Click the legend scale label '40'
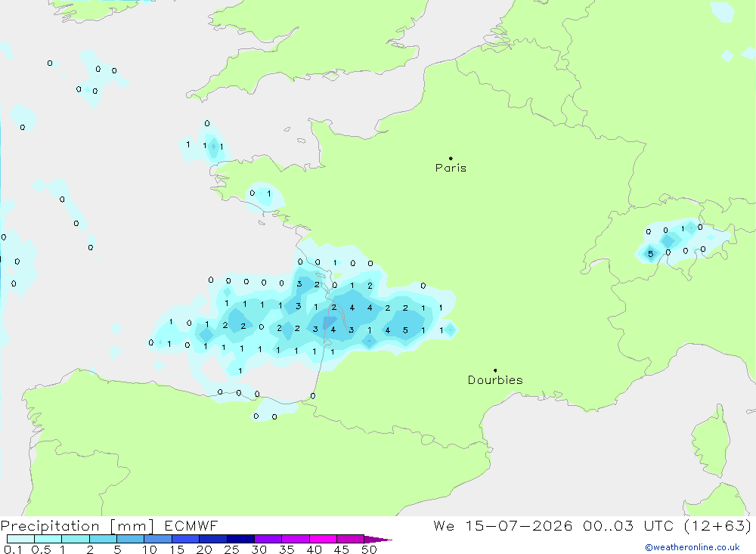 coord(314,549)
